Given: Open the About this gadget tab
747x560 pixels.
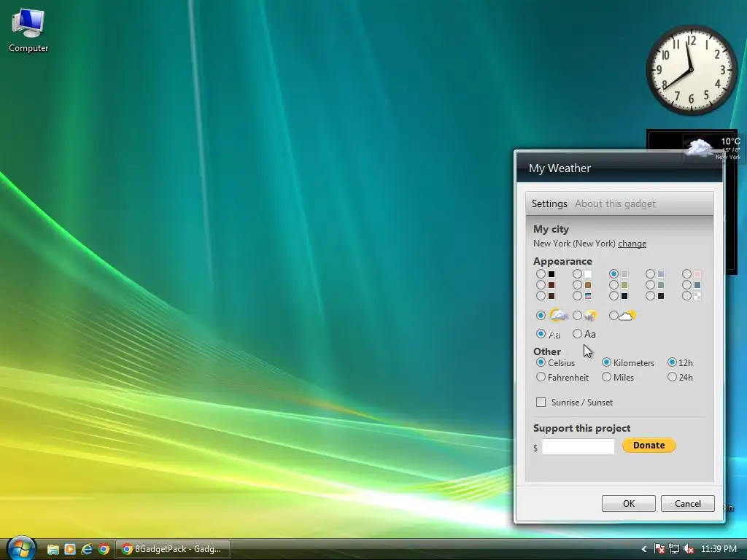Looking at the screenshot, I should [615, 204].
